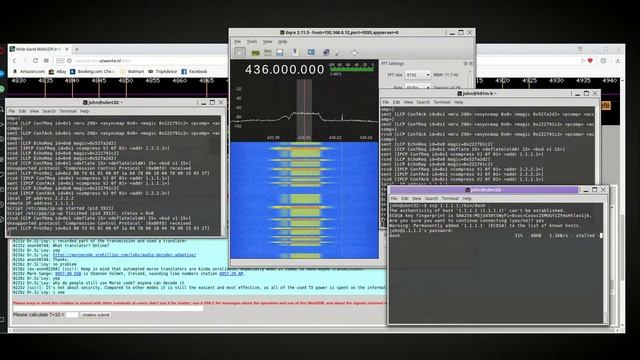The height and width of the screenshot is (360, 640).
Task: Open Amazon.com bookmark
Action: (x=29, y=71)
